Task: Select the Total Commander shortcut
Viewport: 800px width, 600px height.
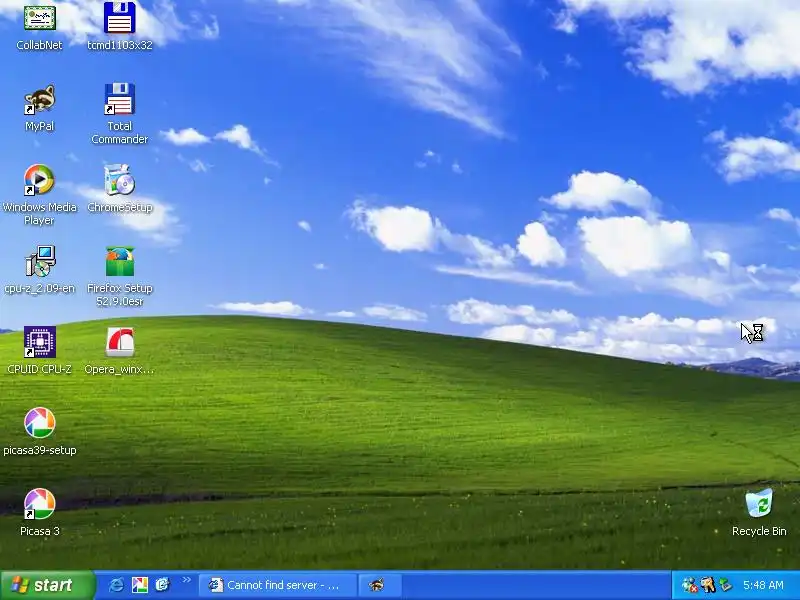Action: click(119, 114)
